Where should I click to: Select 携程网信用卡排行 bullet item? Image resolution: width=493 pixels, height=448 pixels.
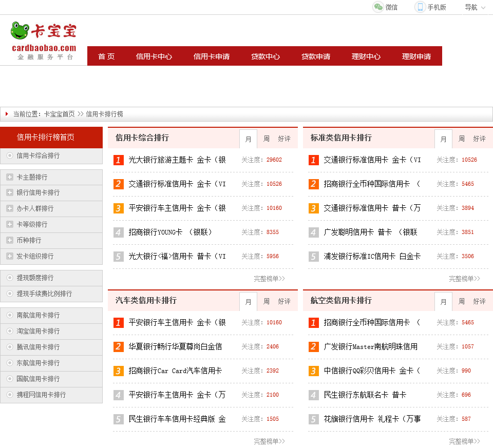(x=10, y=395)
